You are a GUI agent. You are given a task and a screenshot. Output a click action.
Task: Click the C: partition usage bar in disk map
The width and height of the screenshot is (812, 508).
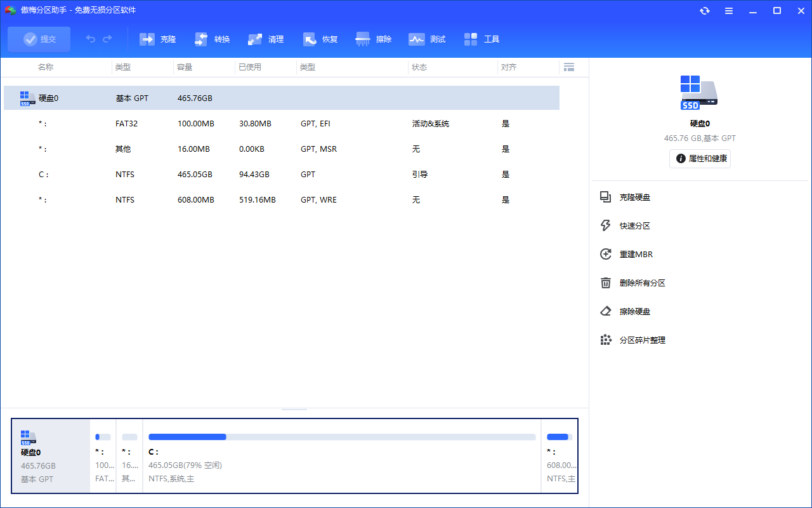[341, 437]
